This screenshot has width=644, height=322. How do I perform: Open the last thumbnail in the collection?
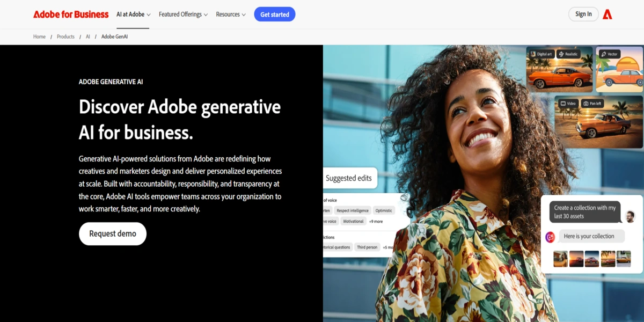coord(624,259)
